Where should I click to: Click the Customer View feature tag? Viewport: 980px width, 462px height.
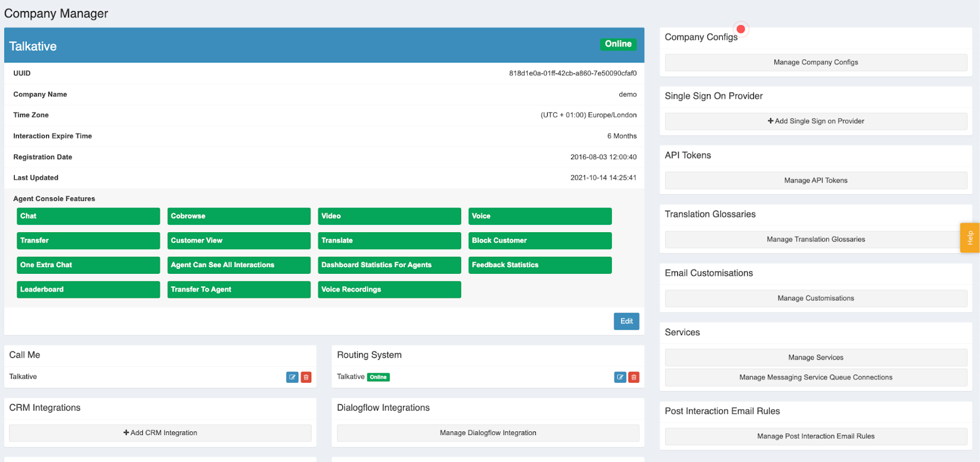click(x=239, y=241)
